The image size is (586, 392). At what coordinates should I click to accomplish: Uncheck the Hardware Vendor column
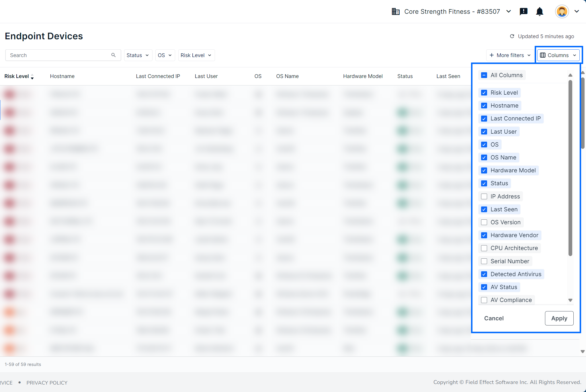pyautogui.click(x=484, y=235)
